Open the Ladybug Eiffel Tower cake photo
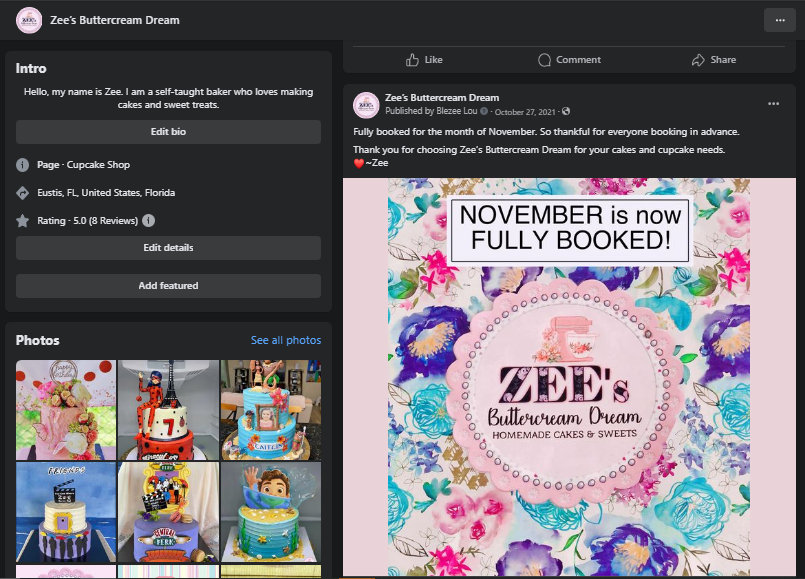The image size is (805, 579). coord(168,410)
